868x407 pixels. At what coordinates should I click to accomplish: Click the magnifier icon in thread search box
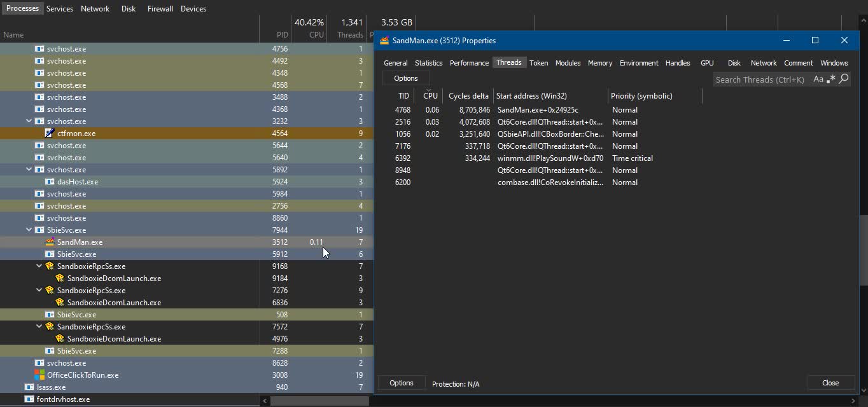(x=844, y=79)
